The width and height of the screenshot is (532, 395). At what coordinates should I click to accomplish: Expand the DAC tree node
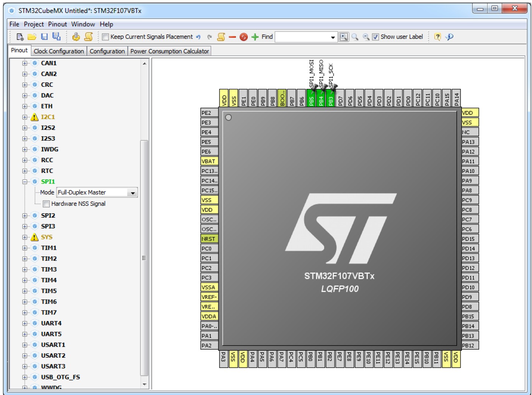25,96
